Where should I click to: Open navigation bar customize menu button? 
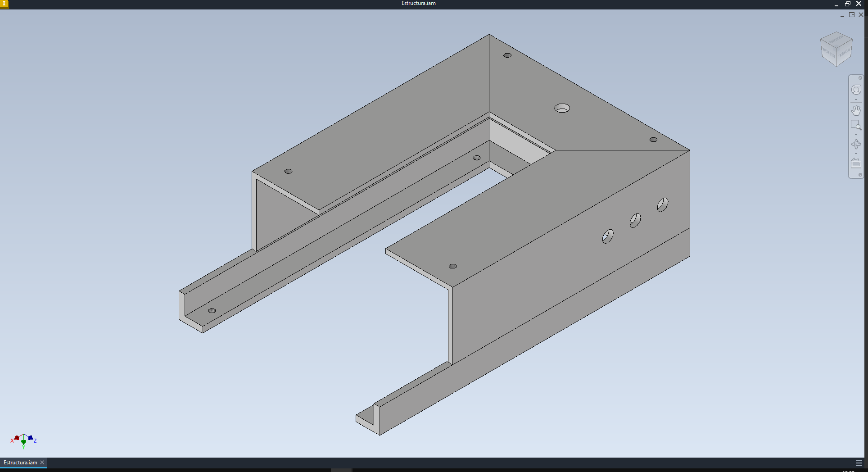coord(860,175)
